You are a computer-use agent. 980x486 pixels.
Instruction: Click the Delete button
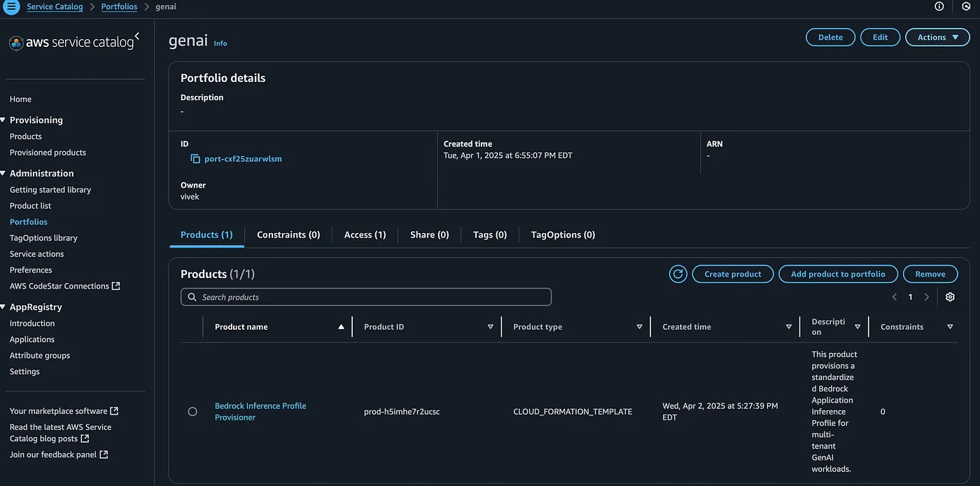pos(830,37)
